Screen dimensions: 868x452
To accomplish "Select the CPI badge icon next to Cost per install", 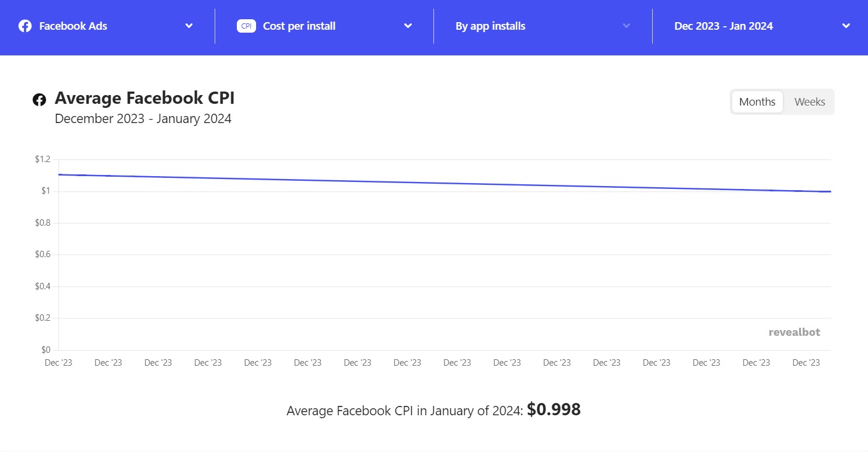I will click(246, 26).
